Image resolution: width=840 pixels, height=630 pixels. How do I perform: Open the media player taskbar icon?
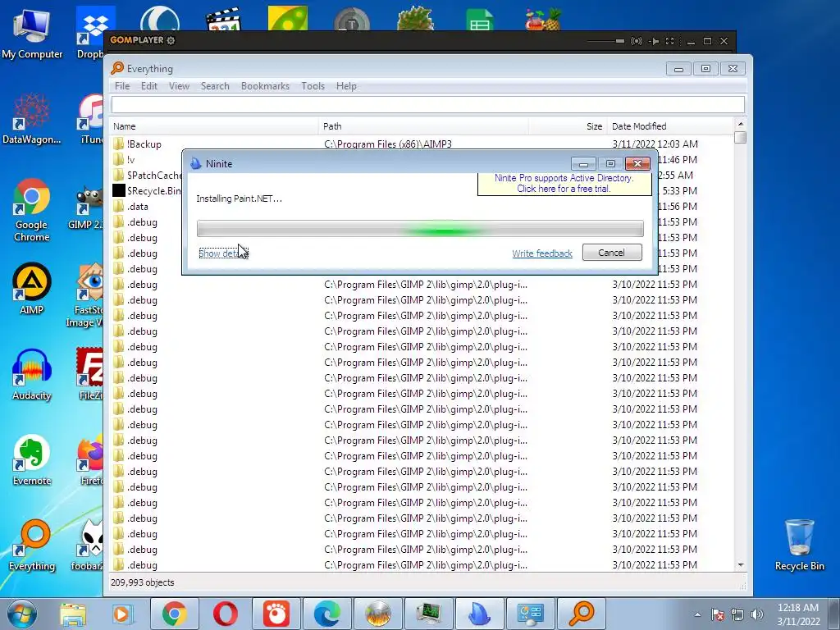coord(121,614)
